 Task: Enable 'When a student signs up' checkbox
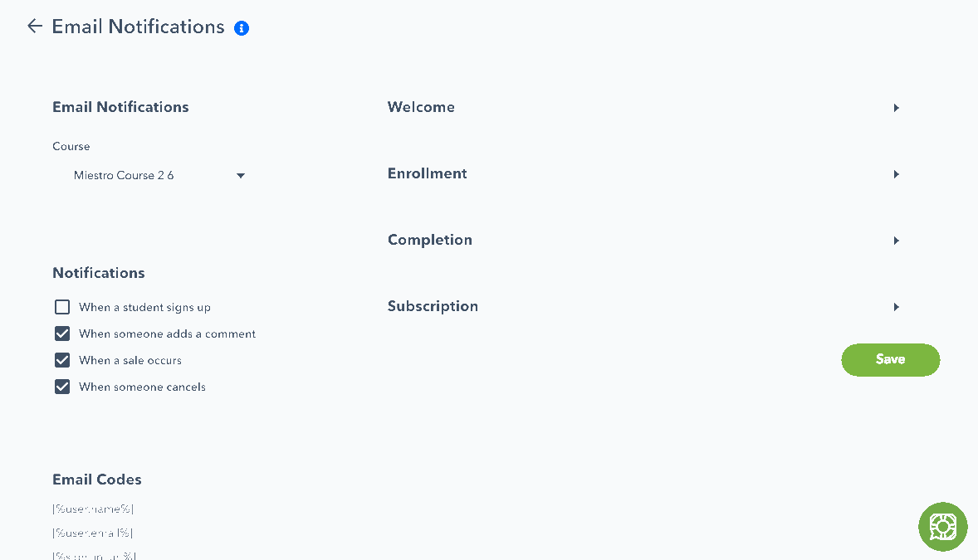[x=62, y=307]
